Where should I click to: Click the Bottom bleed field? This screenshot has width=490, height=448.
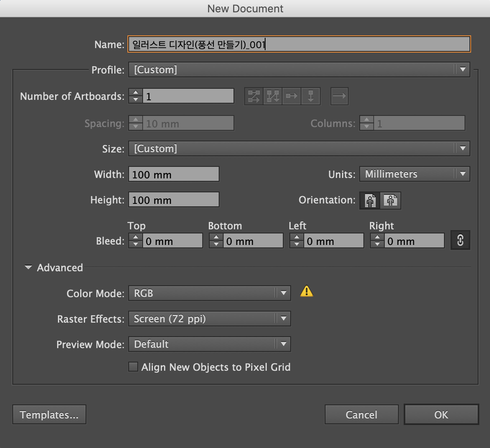(253, 240)
